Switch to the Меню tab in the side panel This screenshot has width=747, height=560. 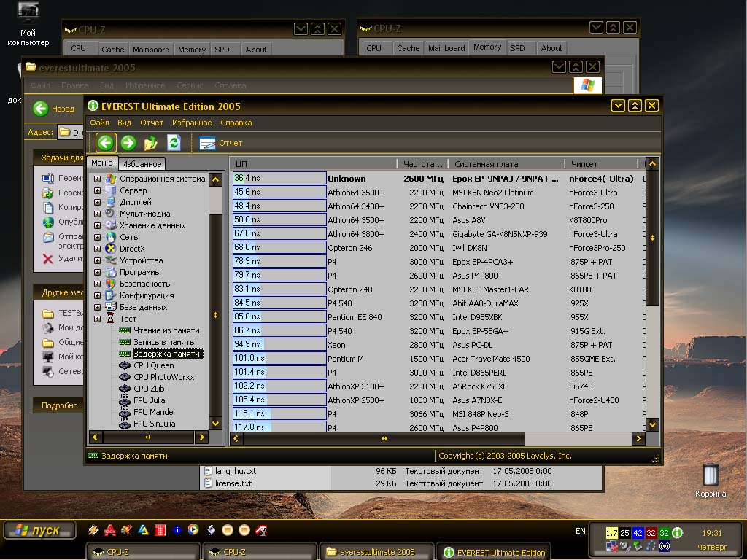(102, 163)
